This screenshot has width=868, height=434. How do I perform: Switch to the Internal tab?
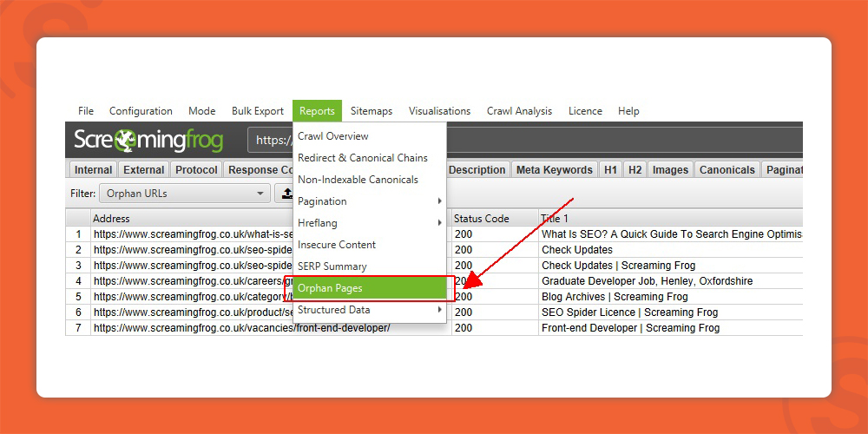pos(93,170)
